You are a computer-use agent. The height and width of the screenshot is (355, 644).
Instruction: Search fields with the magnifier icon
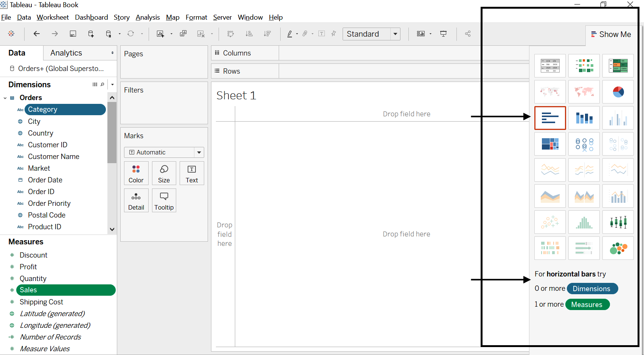[102, 85]
